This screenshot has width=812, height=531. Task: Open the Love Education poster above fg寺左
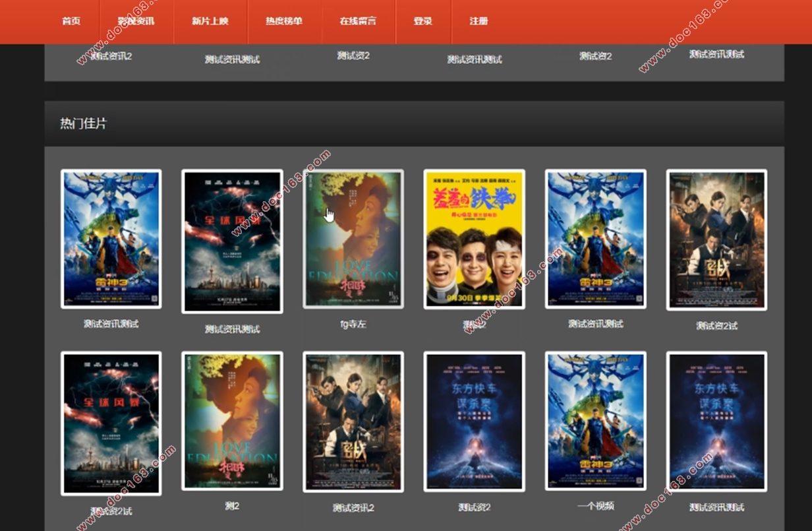pyautogui.click(x=353, y=239)
